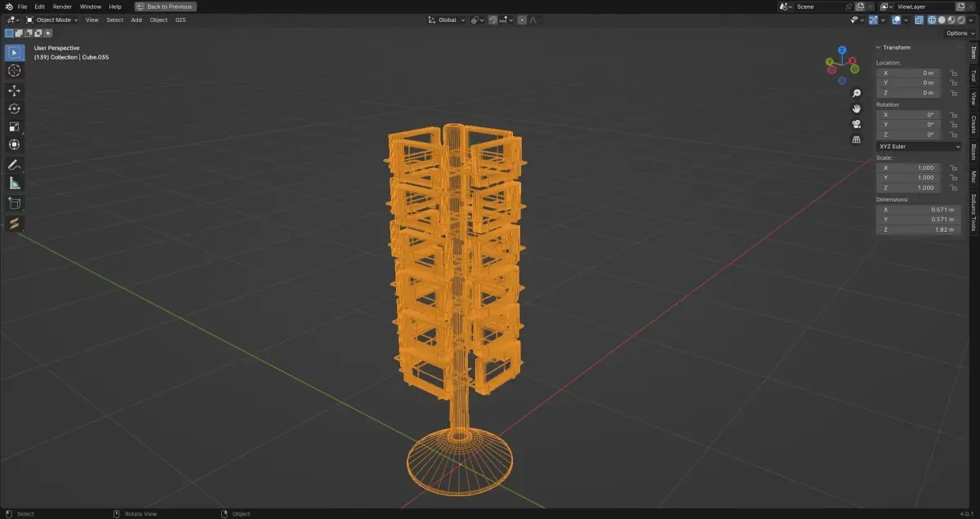
Task: Select the Cursor tool in toolbar
Action: tap(14, 71)
